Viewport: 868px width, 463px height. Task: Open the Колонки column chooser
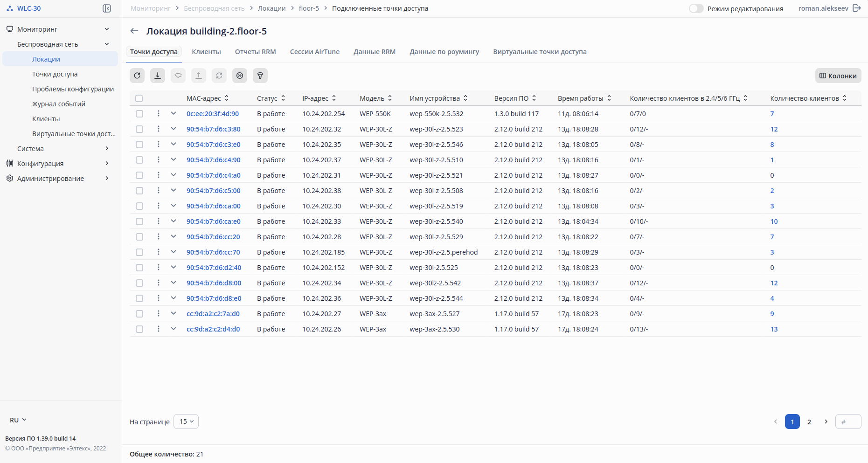click(838, 76)
